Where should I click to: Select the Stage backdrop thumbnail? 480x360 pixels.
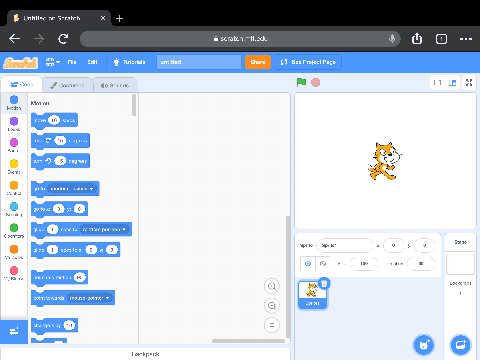[x=460, y=264]
